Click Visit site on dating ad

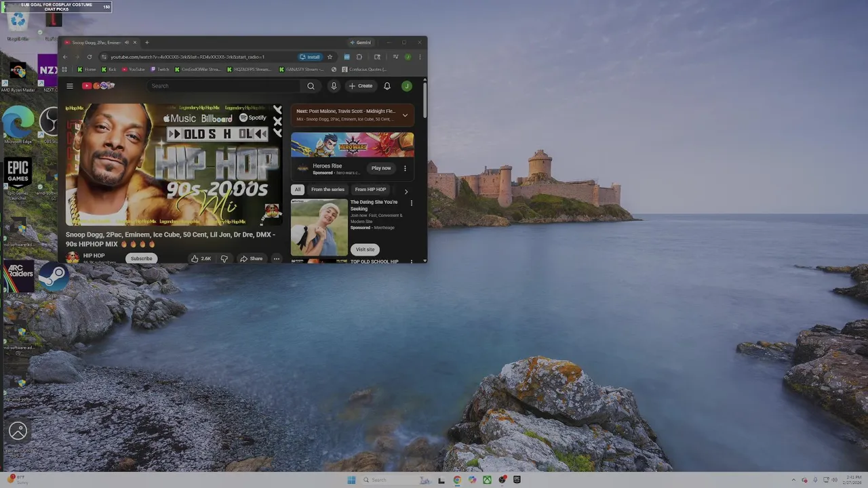click(365, 249)
